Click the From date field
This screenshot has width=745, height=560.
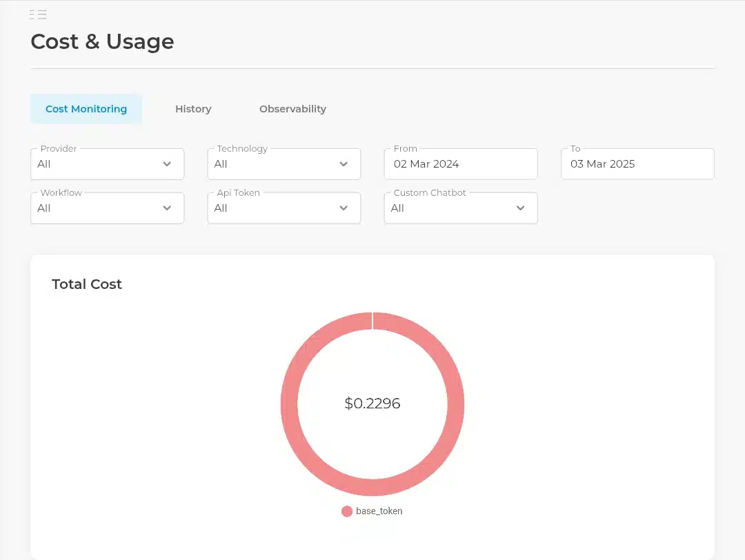point(461,164)
